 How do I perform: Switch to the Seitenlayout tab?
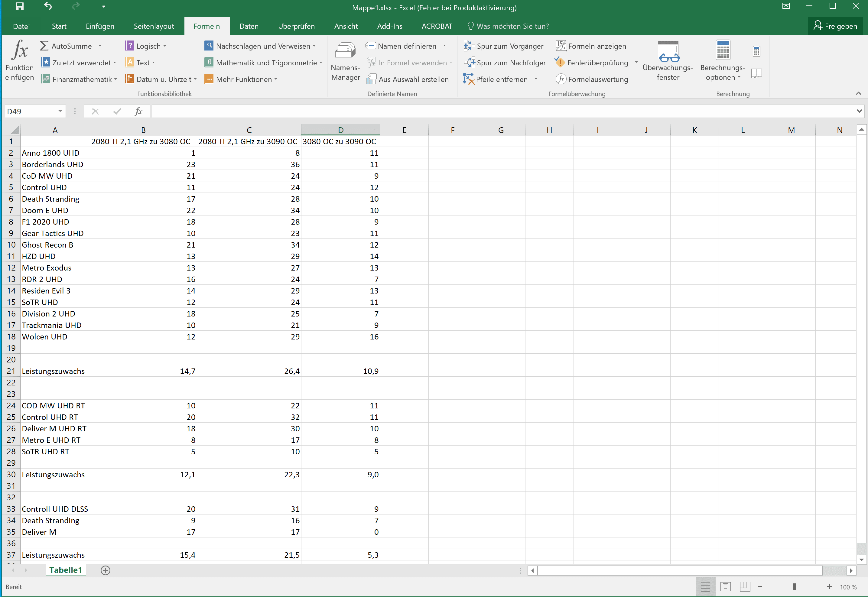pyautogui.click(x=154, y=26)
